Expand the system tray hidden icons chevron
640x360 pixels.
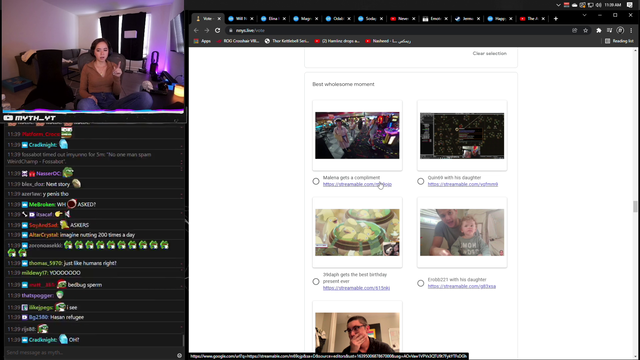click(558, 5)
